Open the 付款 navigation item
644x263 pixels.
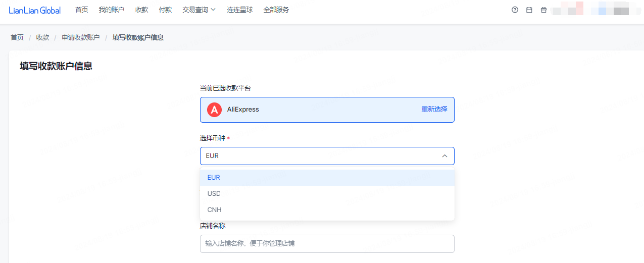(x=165, y=10)
